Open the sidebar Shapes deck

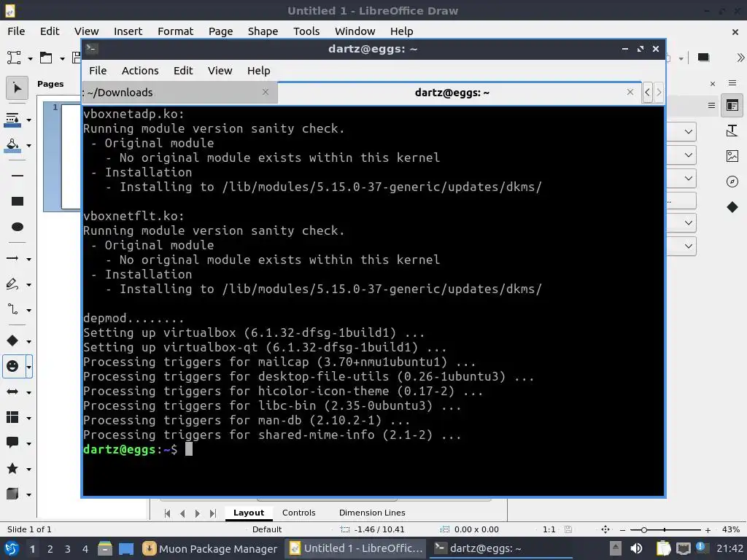(x=732, y=207)
